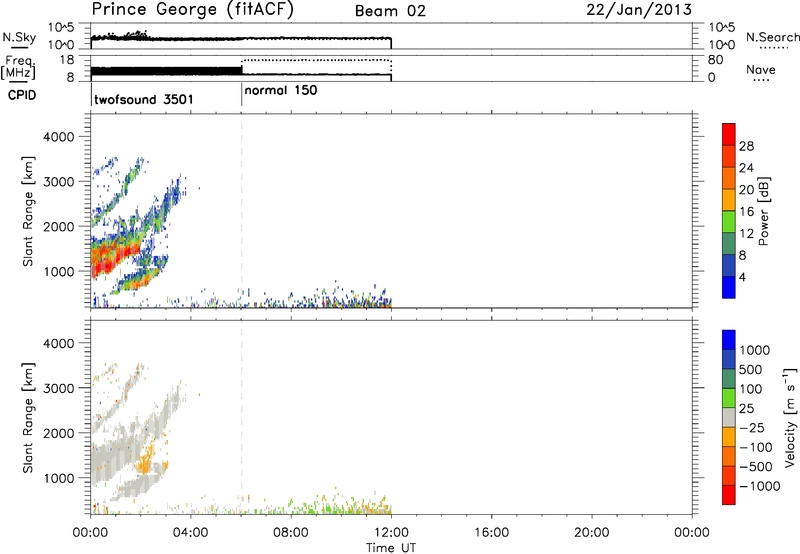This screenshot has height=554, width=800.
Task: Click the 'Power [dB]' color bar title
Action: coord(763,211)
